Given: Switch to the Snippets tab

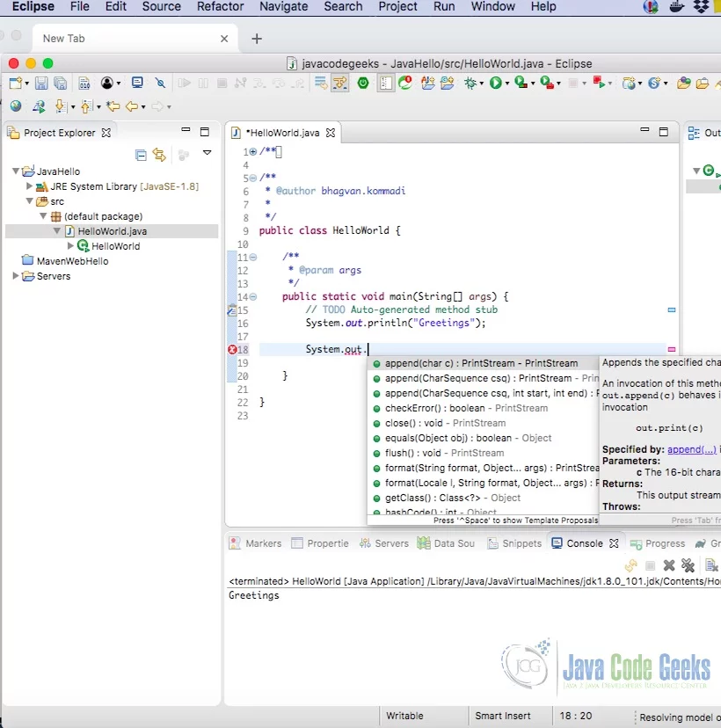Looking at the screenshot, I should (514, 543).
